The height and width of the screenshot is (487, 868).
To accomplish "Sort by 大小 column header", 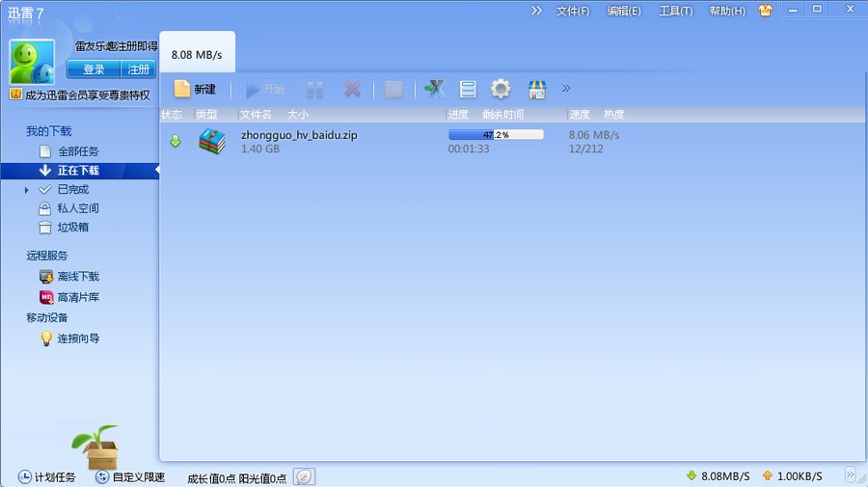I will 298,115.
